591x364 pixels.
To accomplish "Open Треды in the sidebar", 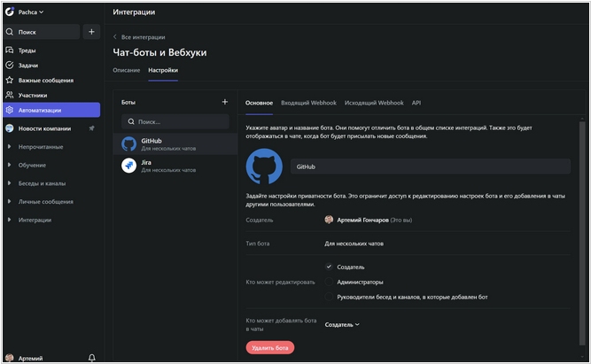I will pyautogui.click(x=27, y=50).
